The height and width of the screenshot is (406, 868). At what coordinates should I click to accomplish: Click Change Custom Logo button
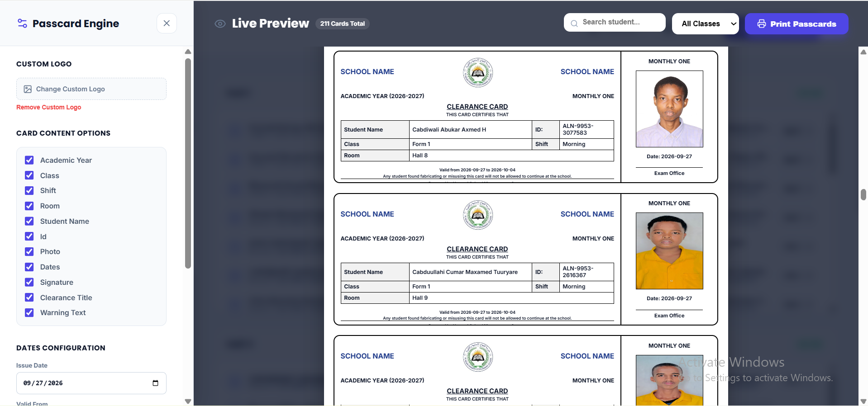coord(91,89)
